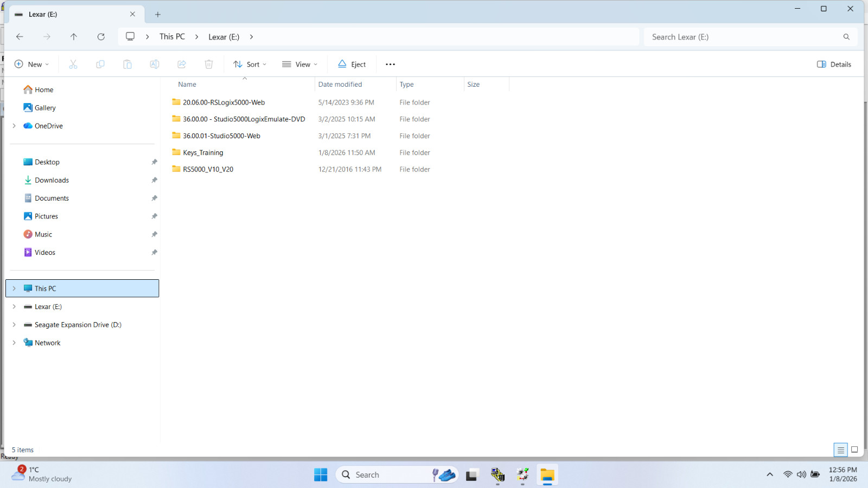This screenshot has height=488, width=868.
Task: Click the Copy icon in toolbar
Action: 100,65
